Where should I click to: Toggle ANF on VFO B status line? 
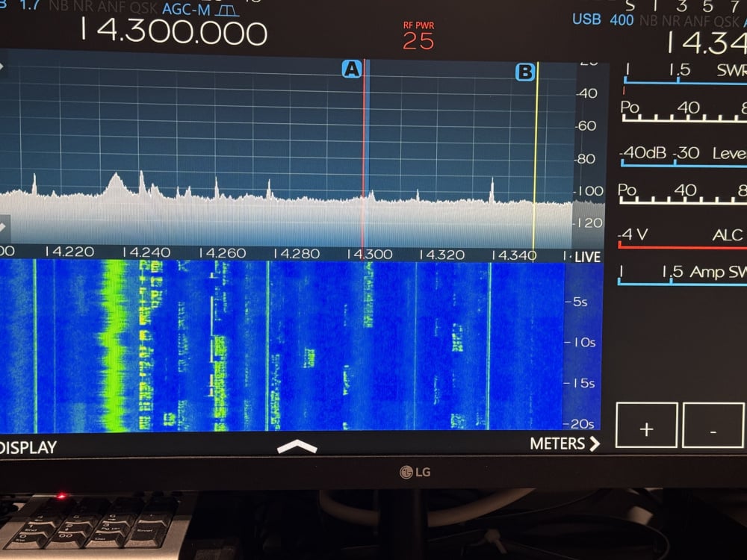tap(698, 22)
